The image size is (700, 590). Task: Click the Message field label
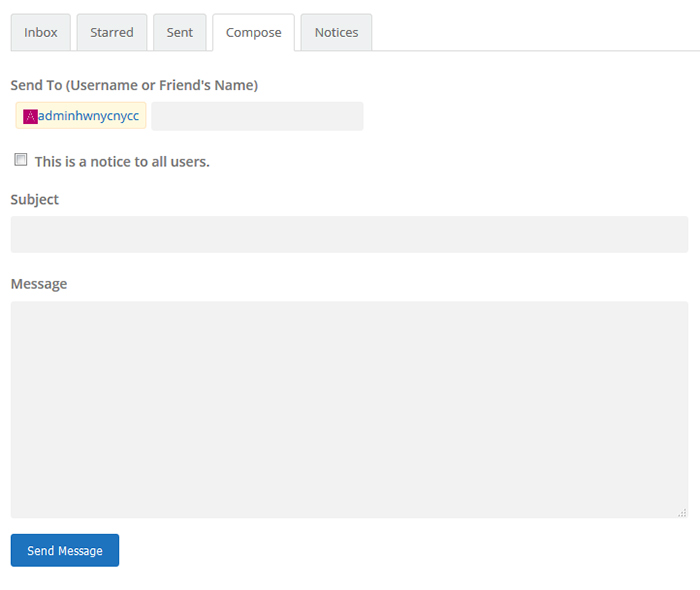[x=39, y=284]
